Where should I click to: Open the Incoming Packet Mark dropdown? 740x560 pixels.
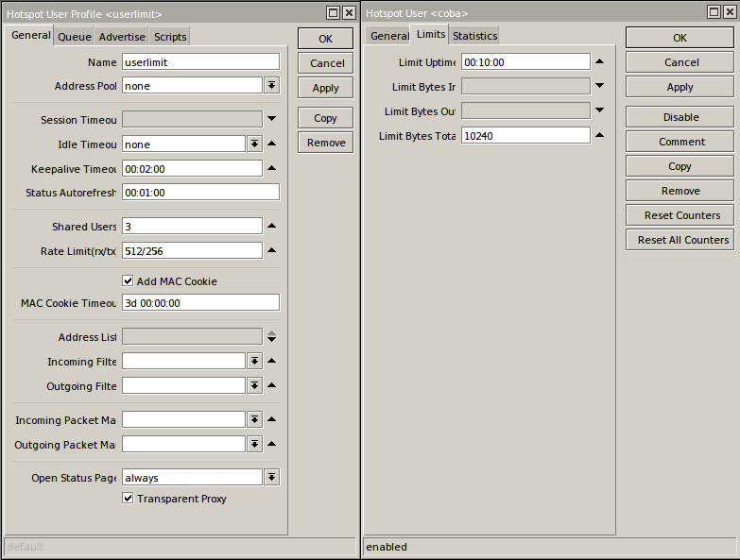255,419
